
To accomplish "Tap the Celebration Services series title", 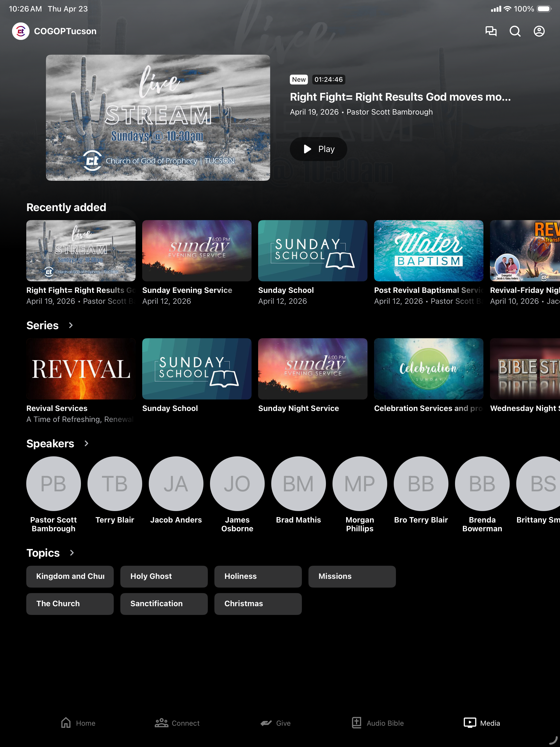I will (x=428, y=408).
